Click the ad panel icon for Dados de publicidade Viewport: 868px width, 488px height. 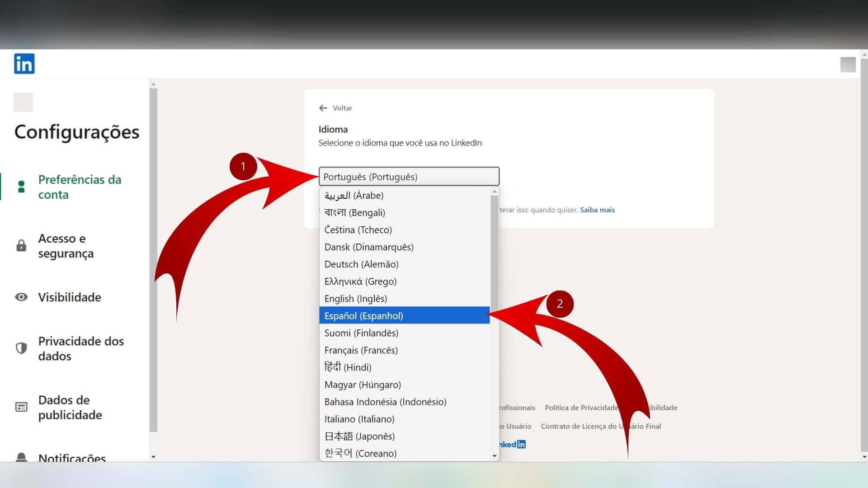[21, 407]
